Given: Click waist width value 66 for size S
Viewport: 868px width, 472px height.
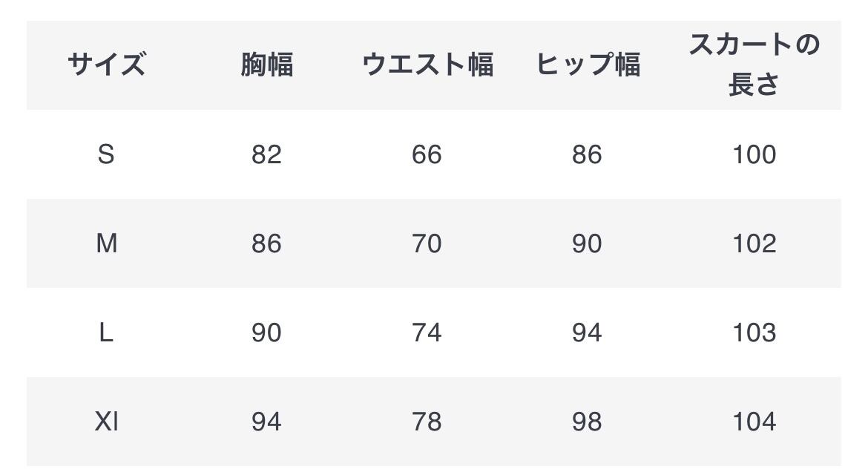Looking at the screenshot, I should pos(427,154).
